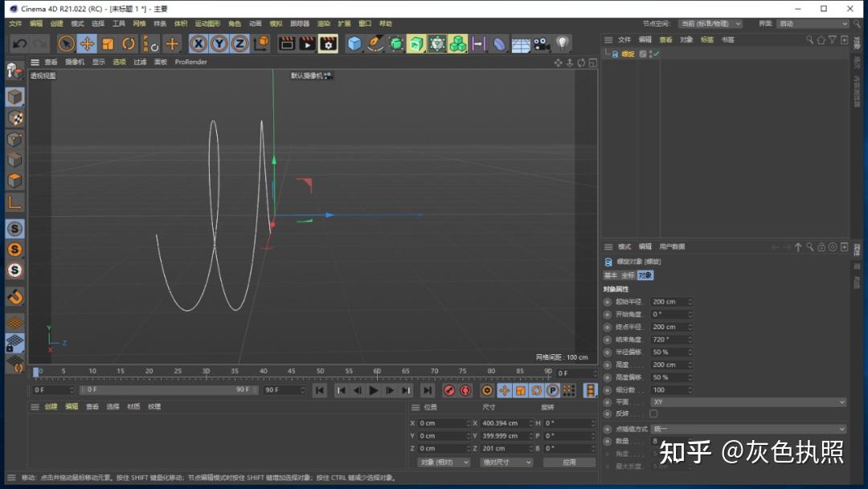868x489 pixels.
Task: Open the Subdivision Surface generator icon
Action: tap(395, 43)
